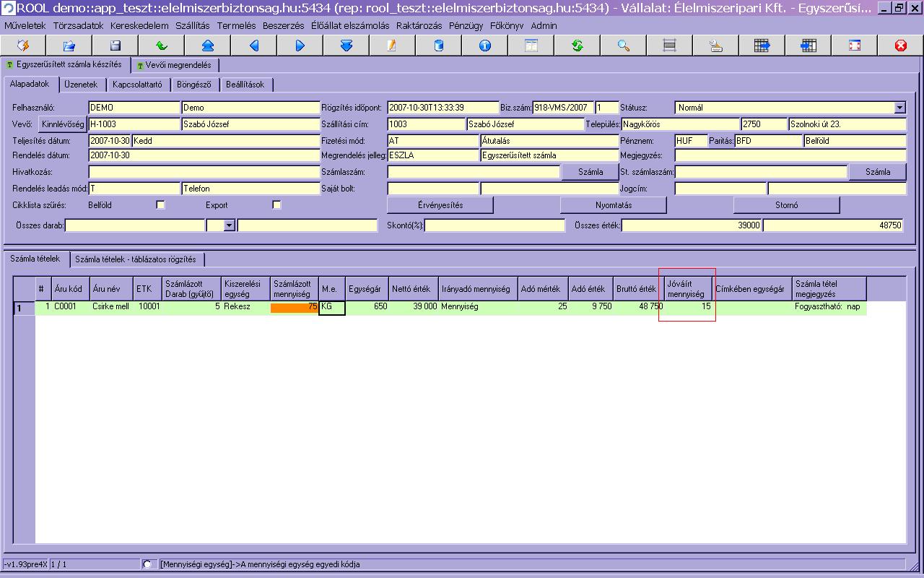Expand the Státusz Normál dropdown
This screenshot has width=924, height=578.
click(899, 108)
